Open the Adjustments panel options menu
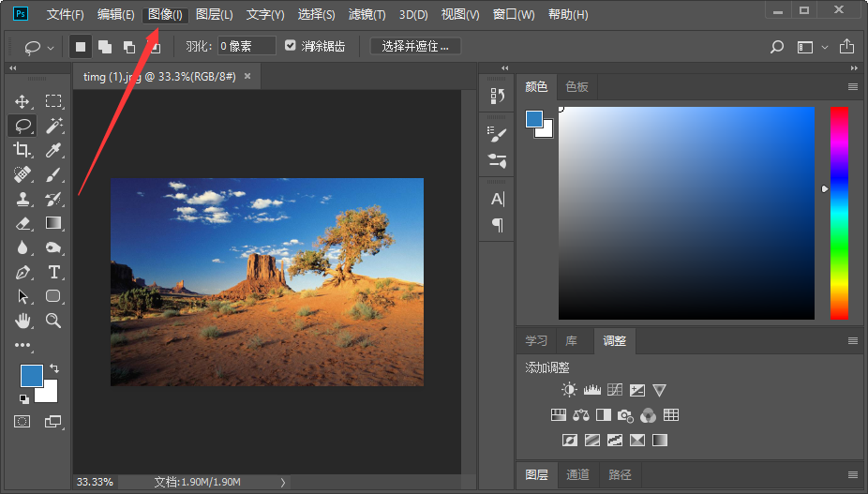 852,340
